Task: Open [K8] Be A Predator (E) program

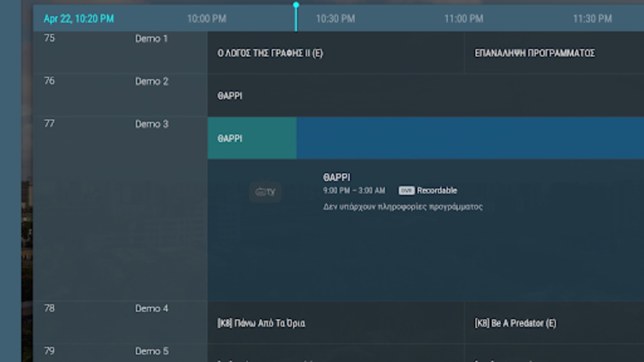Action: click(554, 323)
